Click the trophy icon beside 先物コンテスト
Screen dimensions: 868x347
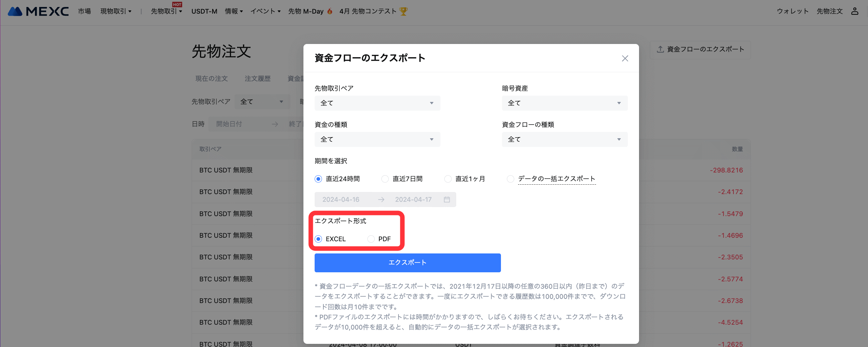(403, 11)
